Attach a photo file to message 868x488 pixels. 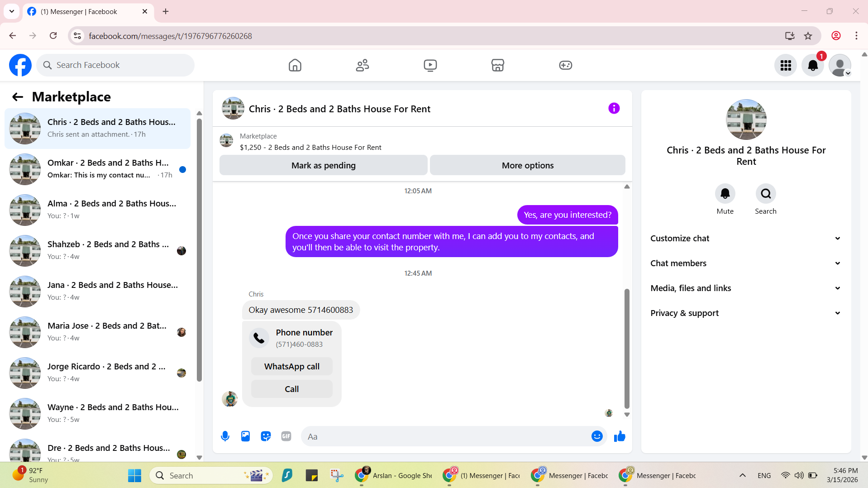click(x=245, y=436)
